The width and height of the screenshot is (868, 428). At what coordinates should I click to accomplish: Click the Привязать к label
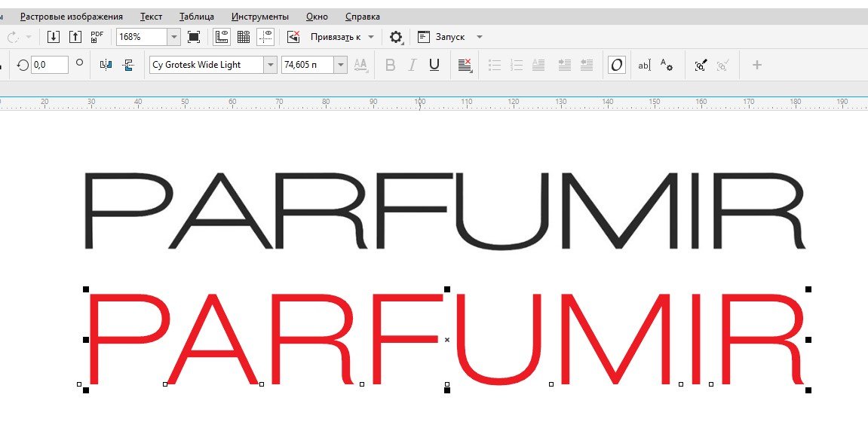coord(336,37)
